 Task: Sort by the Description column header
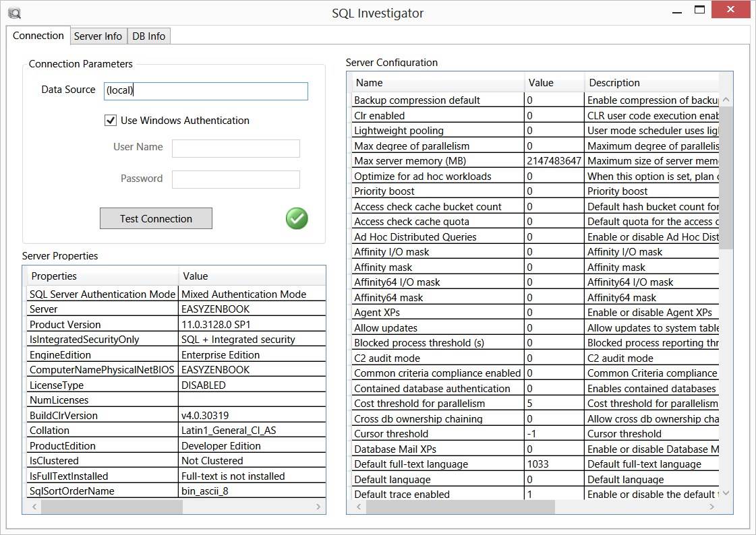[652, 82]
